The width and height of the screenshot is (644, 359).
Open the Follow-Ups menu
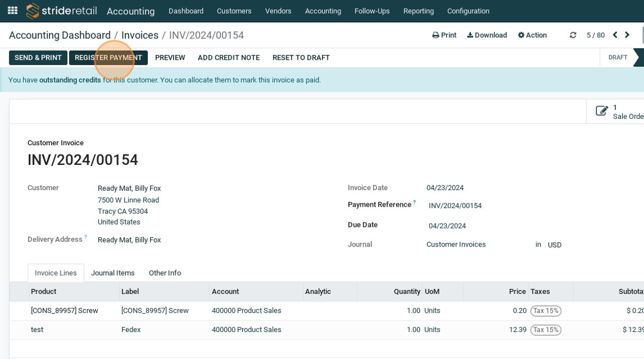[372, 11]
